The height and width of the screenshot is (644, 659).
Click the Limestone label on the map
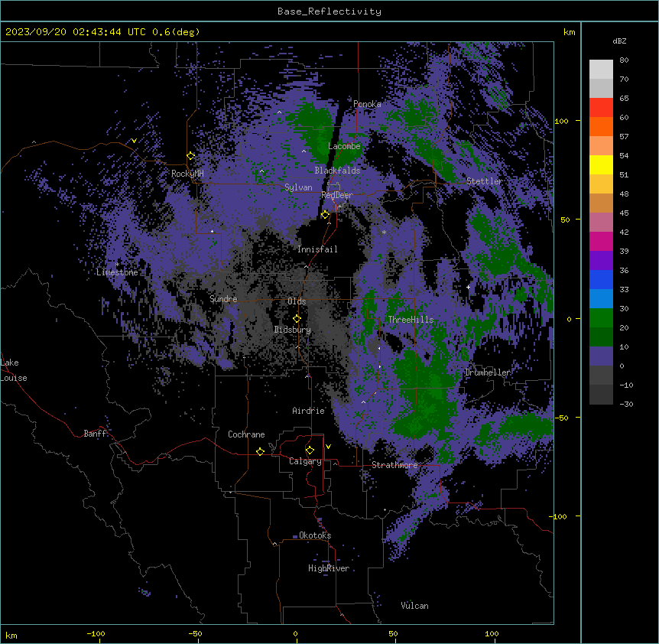coord(117,272)
